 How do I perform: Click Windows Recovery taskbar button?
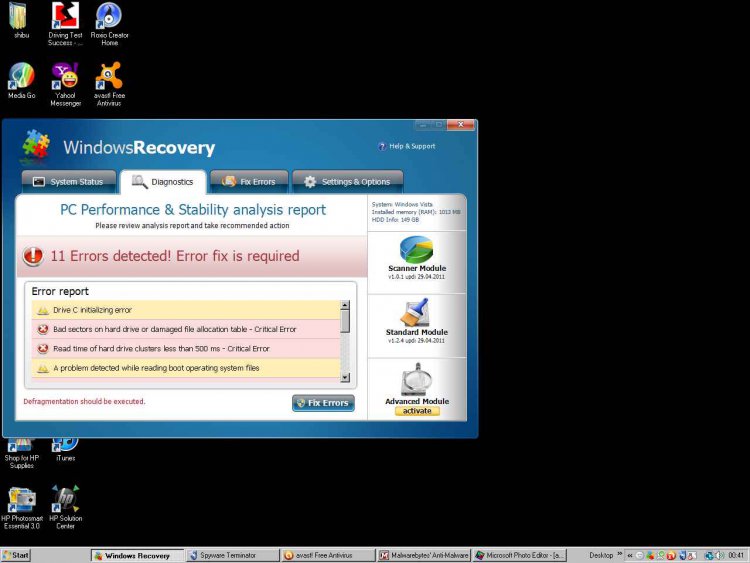(137, 555)
